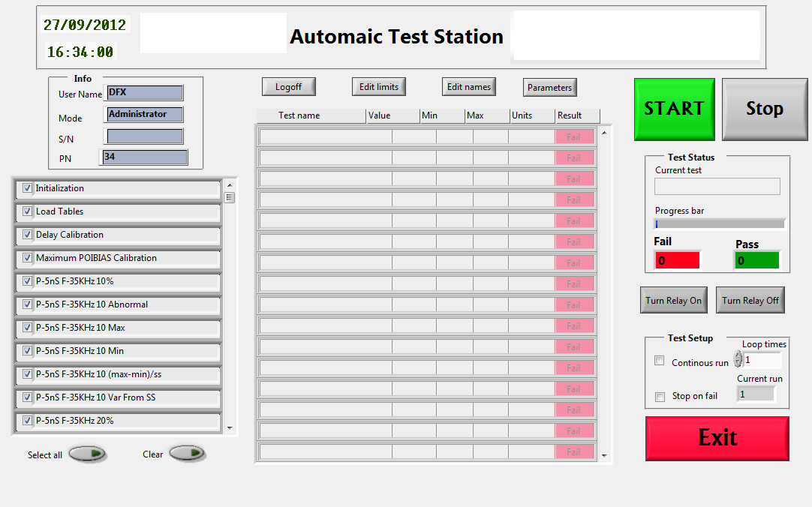Image resolution: width=812 pixels, height=507 pixels.
Task: Click the Units column header
Action: coord(532,115)
